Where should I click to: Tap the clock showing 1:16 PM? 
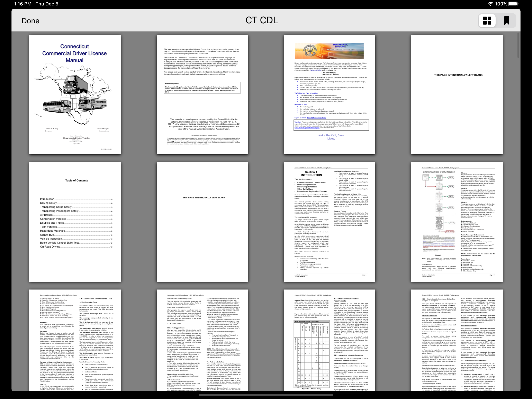point(23,4)
